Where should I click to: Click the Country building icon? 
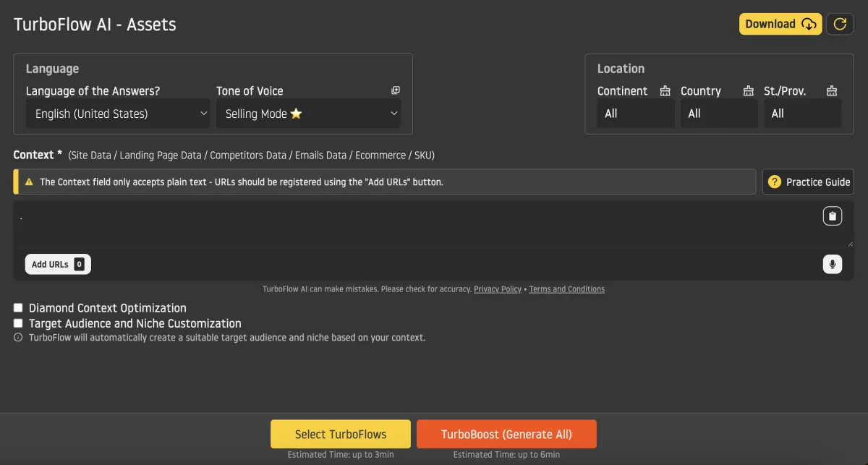click(749, 91)
